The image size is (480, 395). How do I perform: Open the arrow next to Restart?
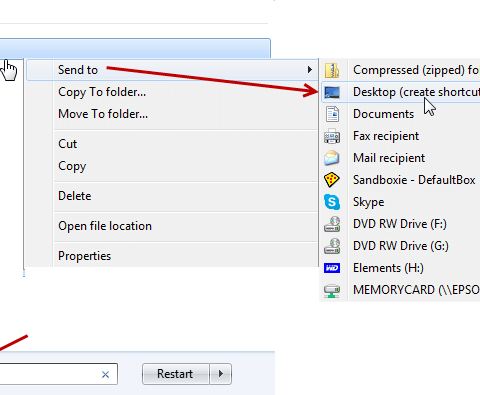(221, 374)
